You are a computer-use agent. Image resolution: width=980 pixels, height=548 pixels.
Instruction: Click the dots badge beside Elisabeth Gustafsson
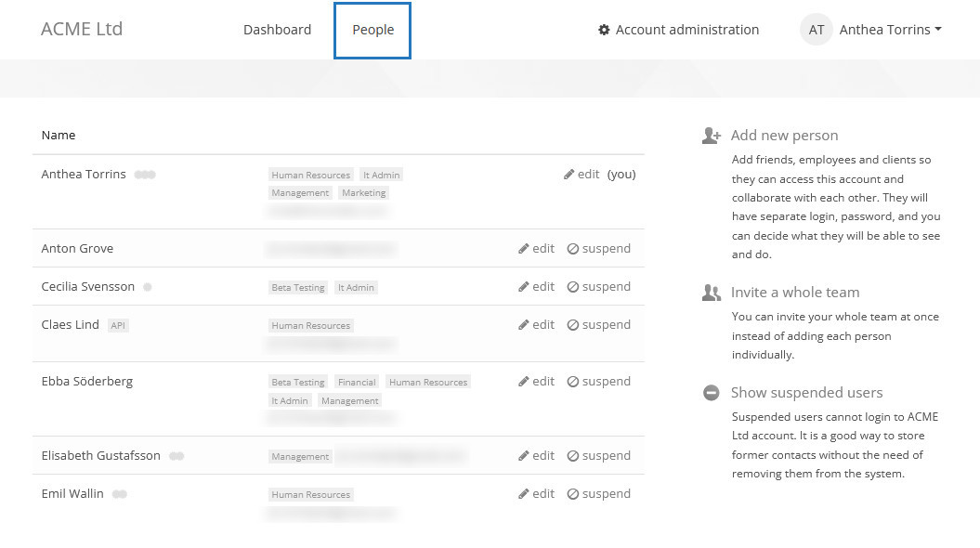click(177, 455)
